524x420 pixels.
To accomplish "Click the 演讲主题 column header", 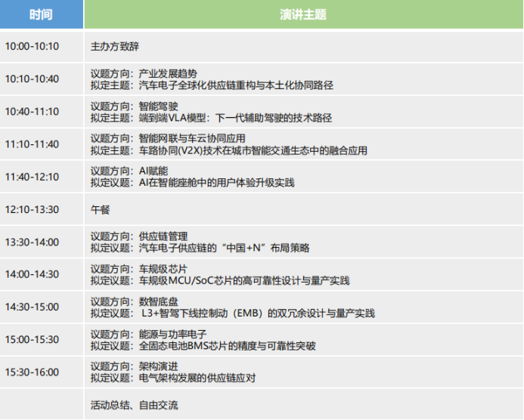I will 302,14.
